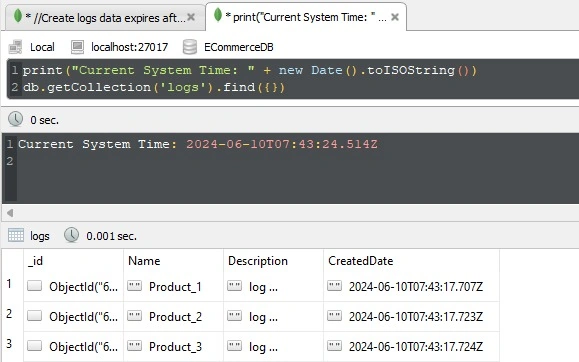Click string icon beside 07:43:17.723Z date
This screenshot has height=362, width=579.
[335, 315]
